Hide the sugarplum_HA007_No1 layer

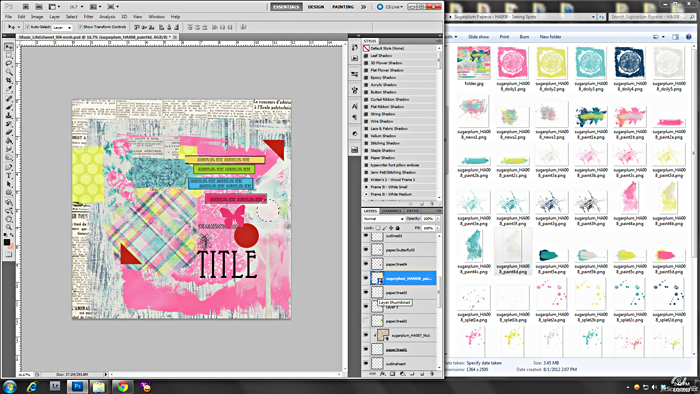[x=366, y=335]
